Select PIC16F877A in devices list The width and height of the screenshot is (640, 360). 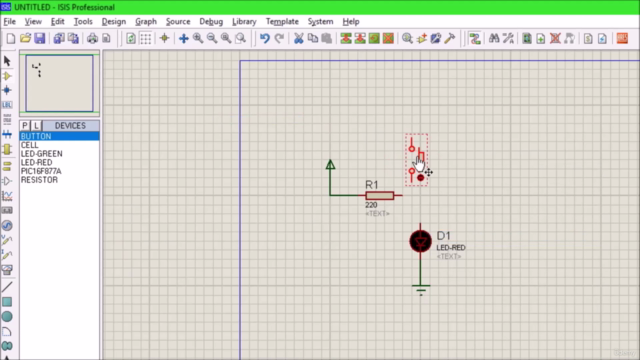(x=59, y=171)
